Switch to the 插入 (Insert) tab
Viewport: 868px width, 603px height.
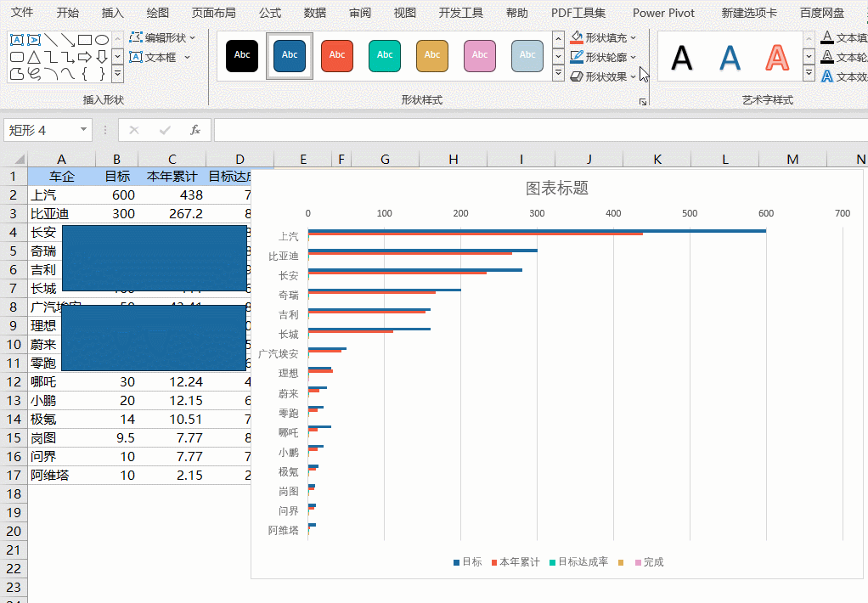(112, 12)
